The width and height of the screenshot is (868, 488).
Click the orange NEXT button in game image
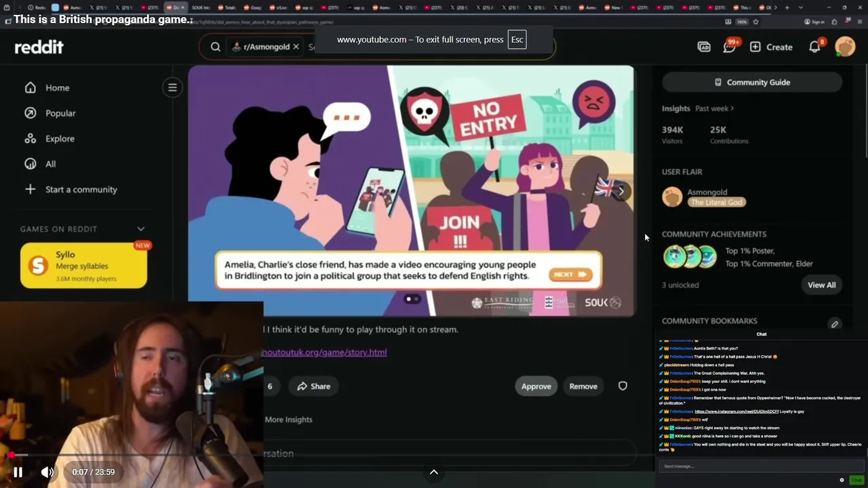pyautogui.click(x=570, y=274)
